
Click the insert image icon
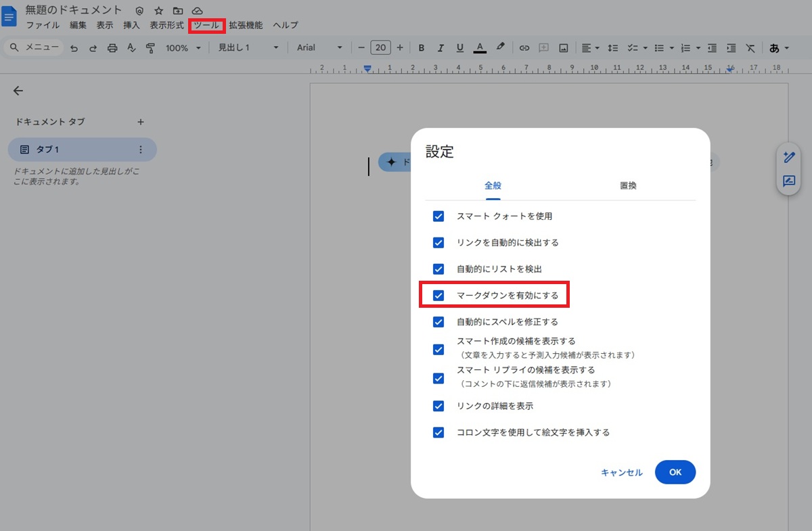[x=563, y=48]
